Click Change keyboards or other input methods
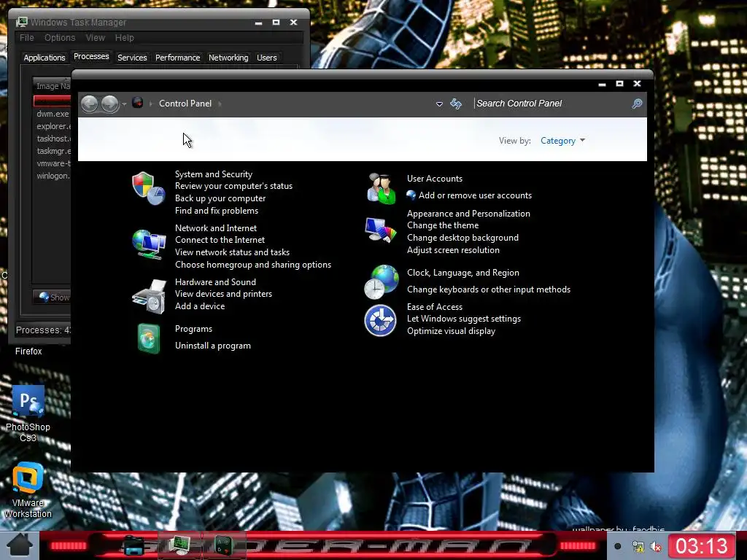 click(x=488, y=289)
